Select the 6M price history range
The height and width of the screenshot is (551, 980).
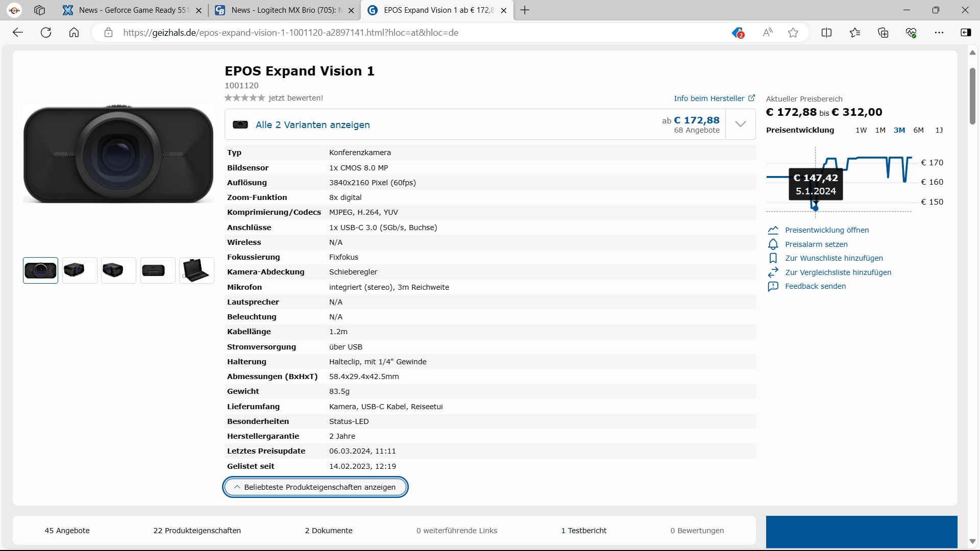point(918,130)
